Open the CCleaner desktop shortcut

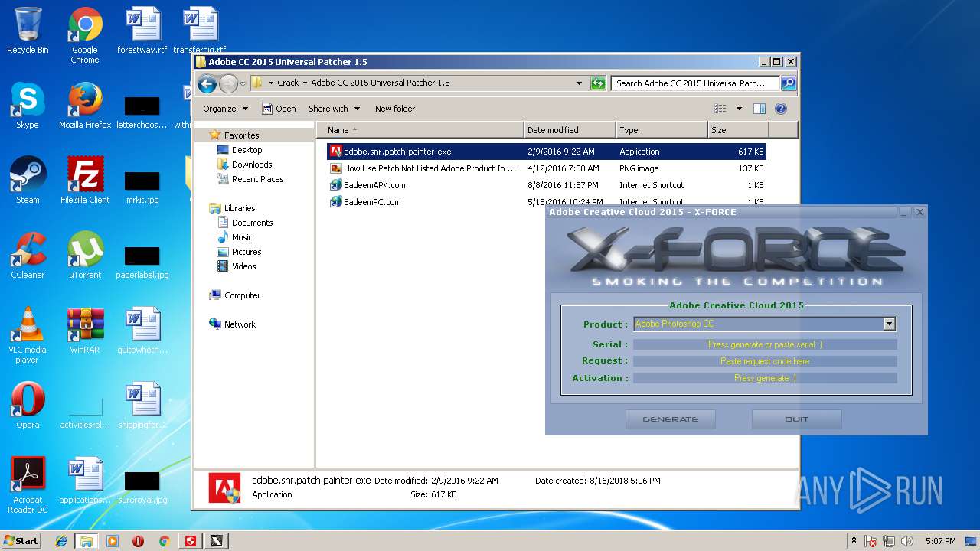tap(28, 256)
